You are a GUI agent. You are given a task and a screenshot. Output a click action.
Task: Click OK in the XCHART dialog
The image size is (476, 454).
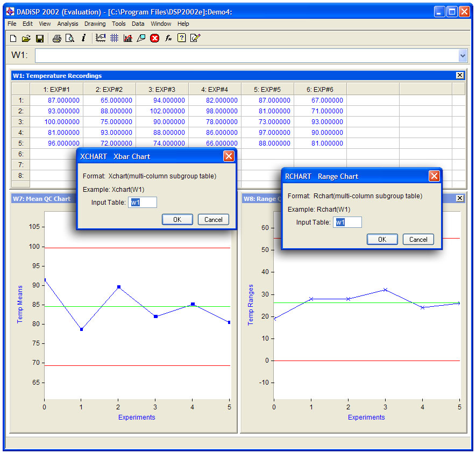click(x=177, y=220)
